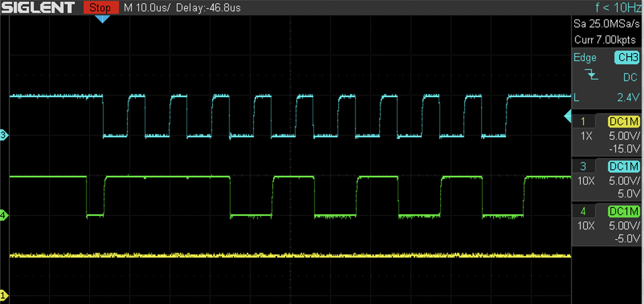Click the yellow channel 1 flat trace
This screenshot has width=644, height=304.
tap(290, 256)
